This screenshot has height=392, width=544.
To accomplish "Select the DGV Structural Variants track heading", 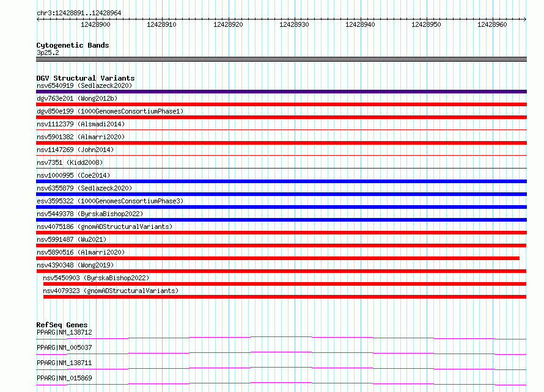I will (86, 78).
